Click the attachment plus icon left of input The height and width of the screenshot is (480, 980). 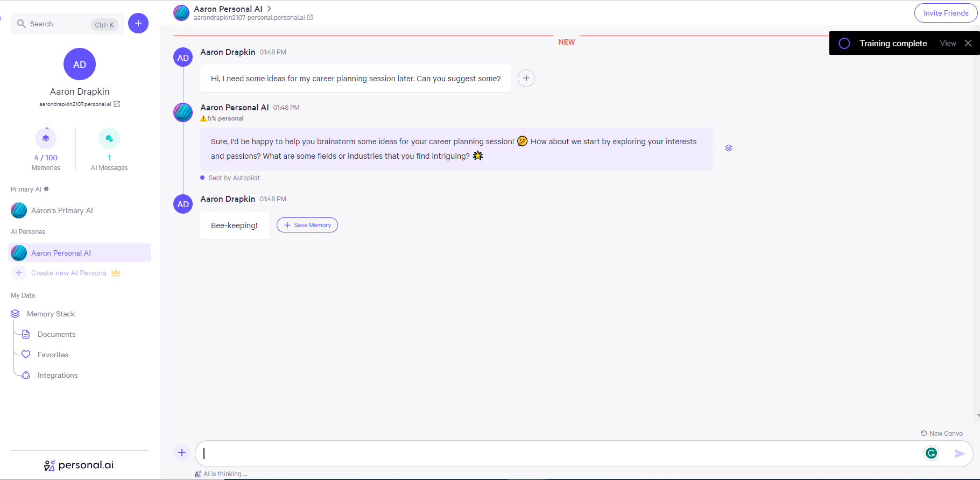point(182,453)
